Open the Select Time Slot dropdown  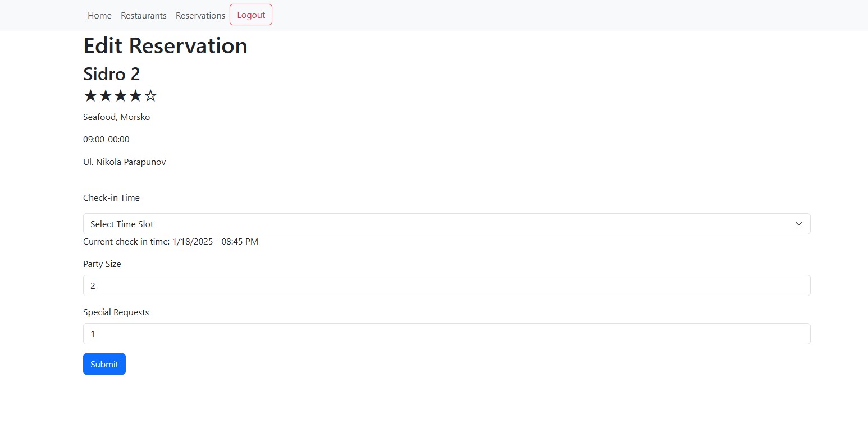(446, 224)
